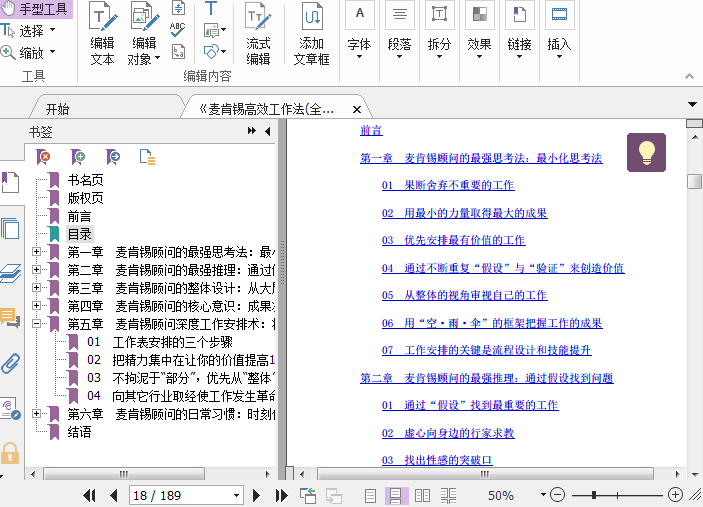Switch to continuous facing view

pyautogui.click(x=448, y=495)
